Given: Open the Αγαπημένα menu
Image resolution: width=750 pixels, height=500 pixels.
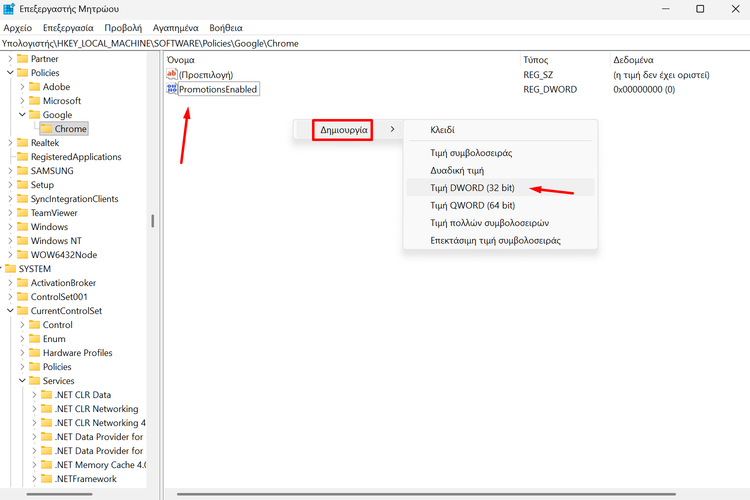Looking at the screenshot, I should point(176,28).
